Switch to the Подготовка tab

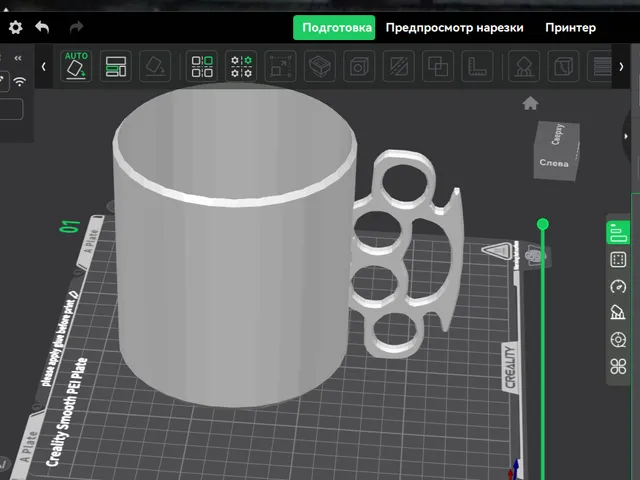click(334, 27)
